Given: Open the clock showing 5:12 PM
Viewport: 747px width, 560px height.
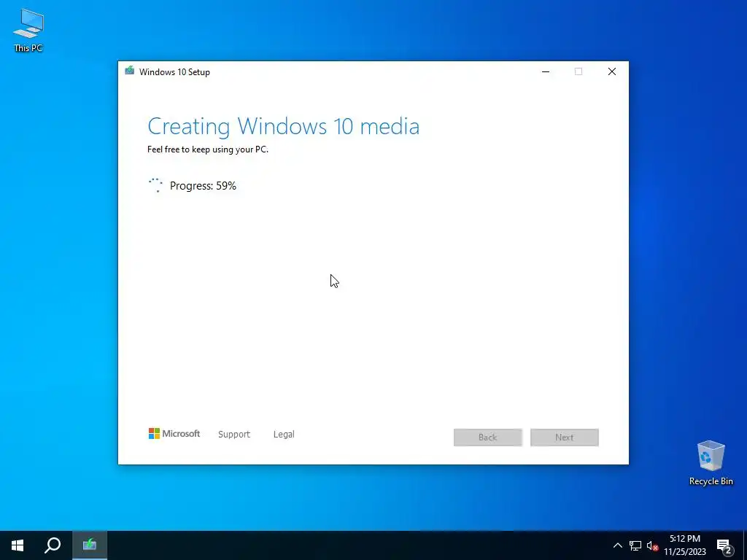Looking at the screenshot, I should click(x=684, y=545).
